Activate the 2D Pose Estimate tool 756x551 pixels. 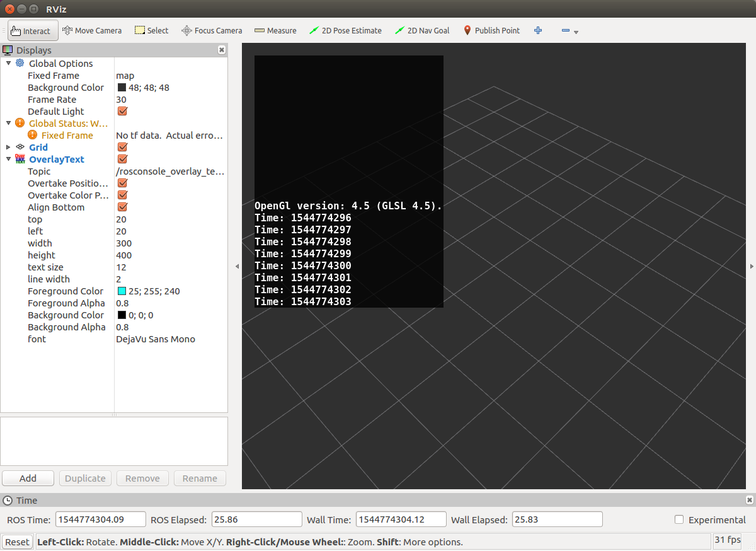345,30
